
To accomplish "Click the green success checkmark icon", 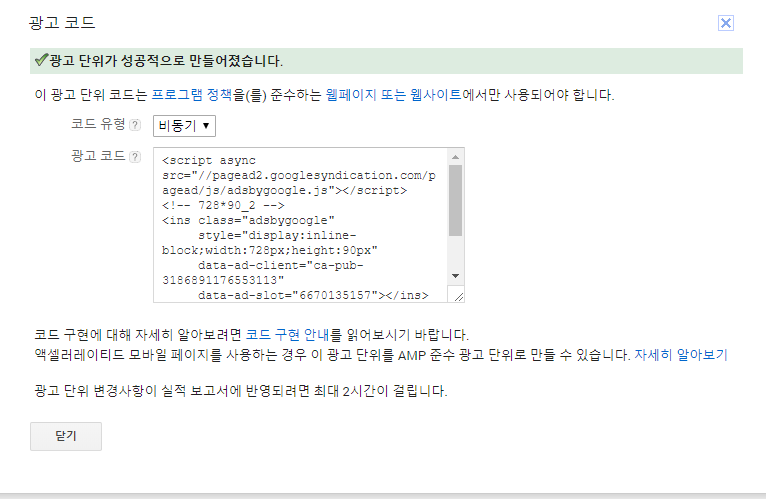I will coord(41,60).
